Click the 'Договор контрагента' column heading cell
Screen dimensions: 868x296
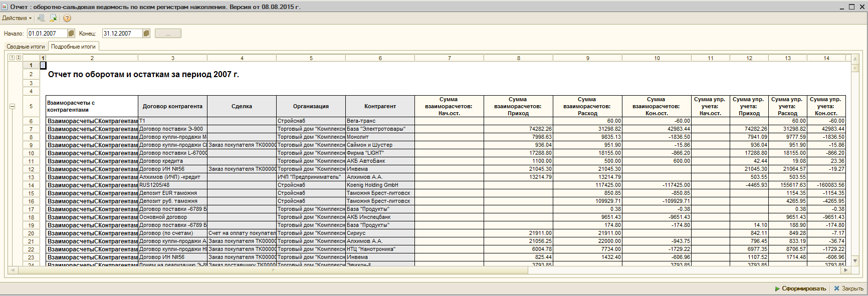(x=172, y=106)
